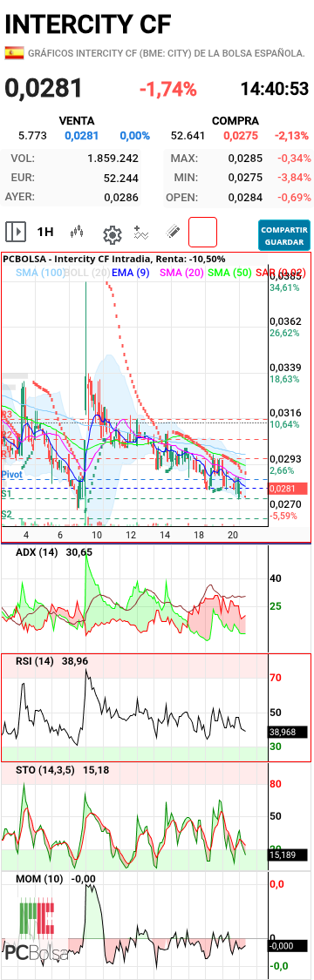The height and width of the screenshot is (980, 314).
Task: Click the EUR value 52.244
Action: [x=121, y=178]
